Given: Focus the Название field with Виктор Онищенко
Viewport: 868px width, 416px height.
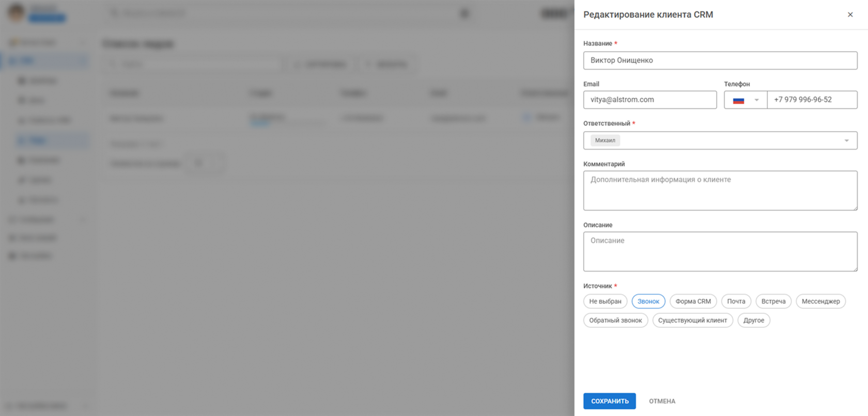Looking at the screenshot, I should (720, 60).
